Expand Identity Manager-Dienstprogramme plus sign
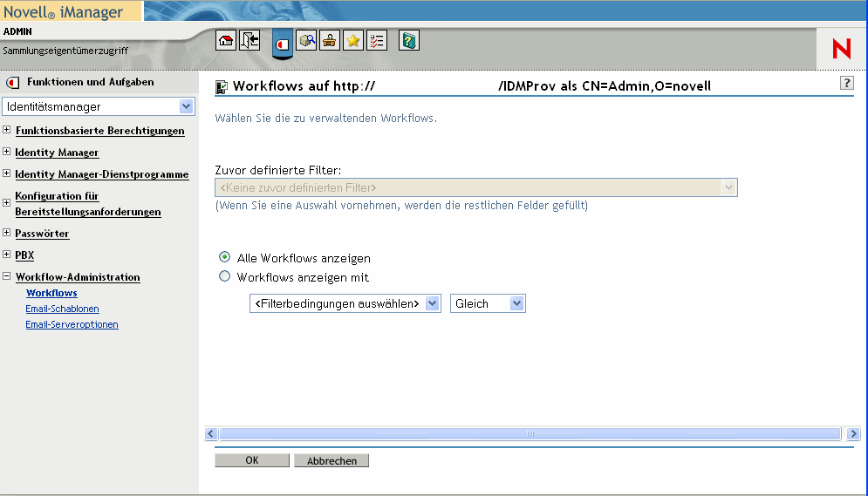The width and height of the screenshot is (868, 496). pyautogui.click(x=7, y=173)
